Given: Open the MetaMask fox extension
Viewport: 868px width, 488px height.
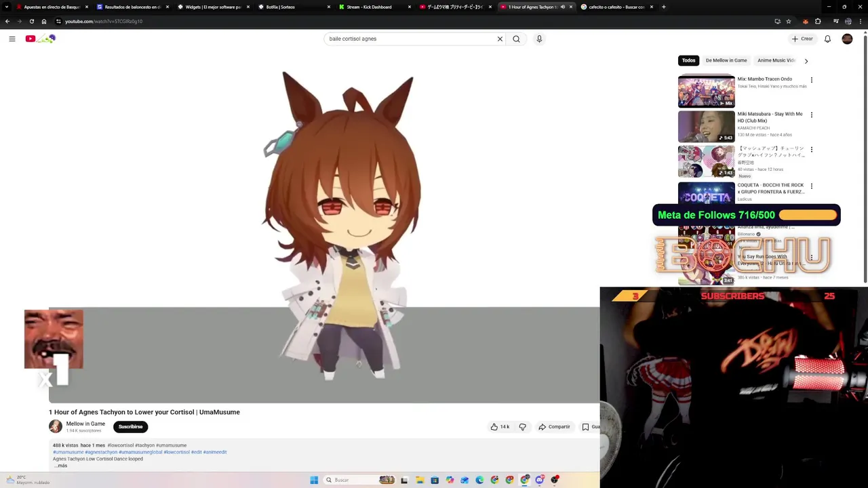Looking at the screenshot, I should 805,21.
